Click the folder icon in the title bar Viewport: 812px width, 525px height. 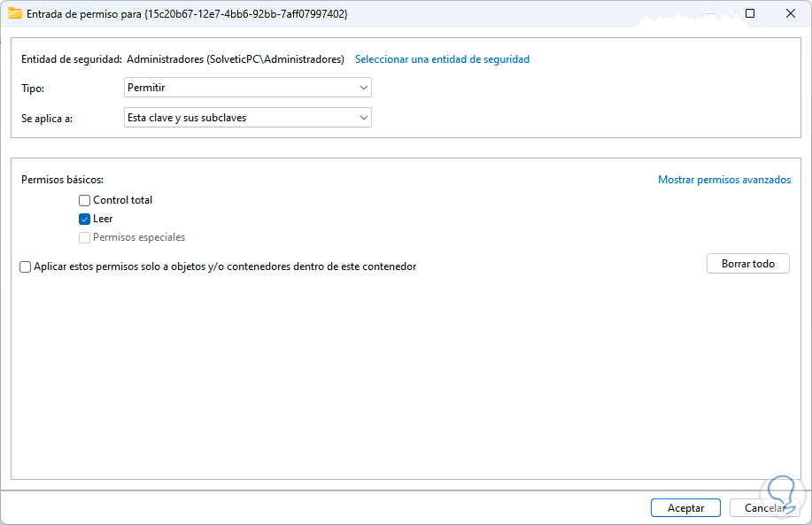coord(15,14)
